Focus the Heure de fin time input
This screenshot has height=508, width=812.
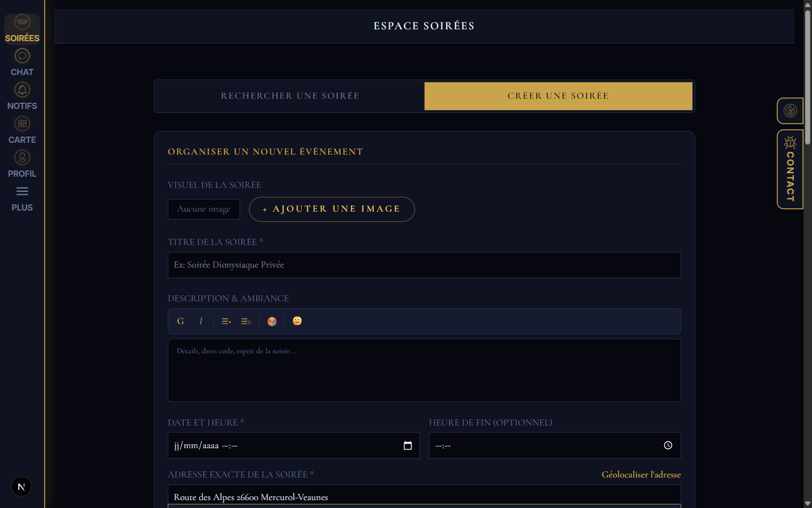[x=555, y=445]
